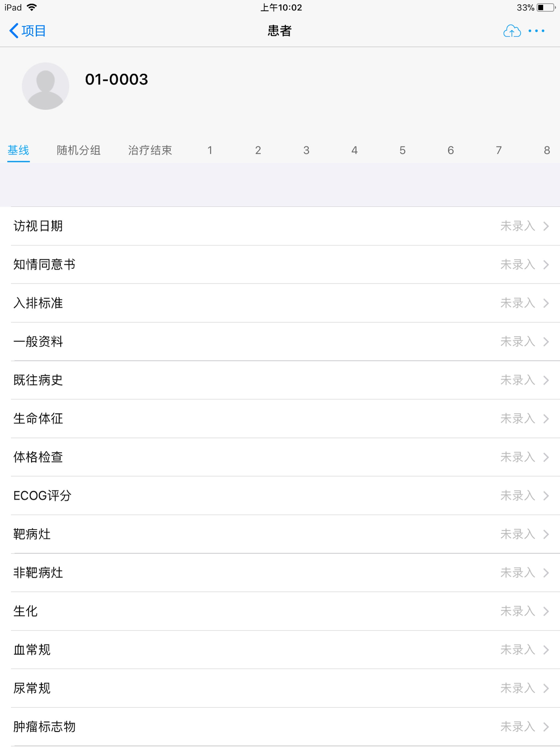Expand chevron on 体格检查 row
Viewport: 560px width, 747px height.
546,457
